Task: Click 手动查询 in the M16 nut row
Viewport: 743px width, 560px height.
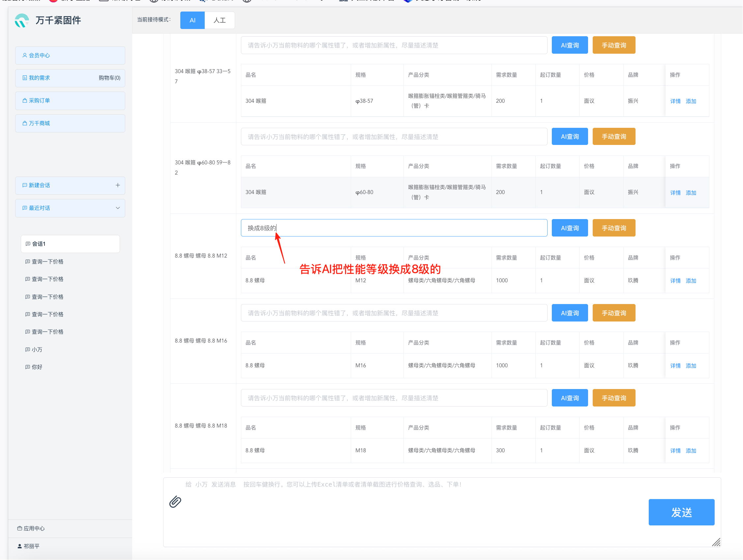Action: pos(613,313)
